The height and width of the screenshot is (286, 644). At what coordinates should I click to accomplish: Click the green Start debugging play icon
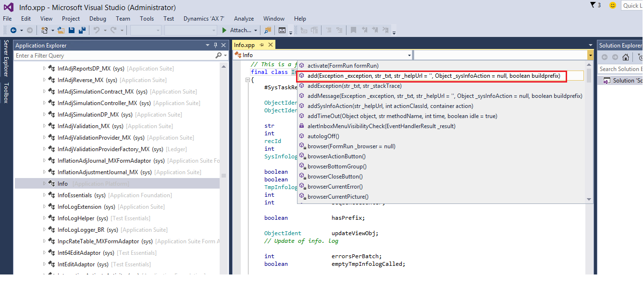coord(224,30)
